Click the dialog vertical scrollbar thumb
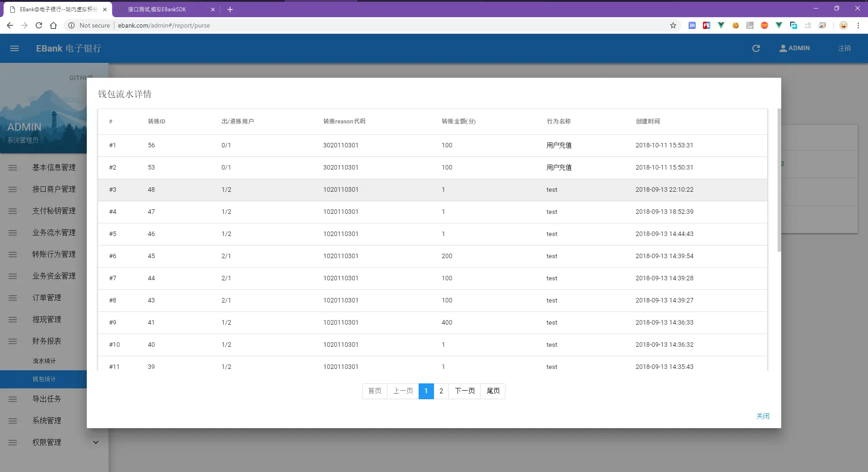The image size is (868, 472). (x=779, y=180)
